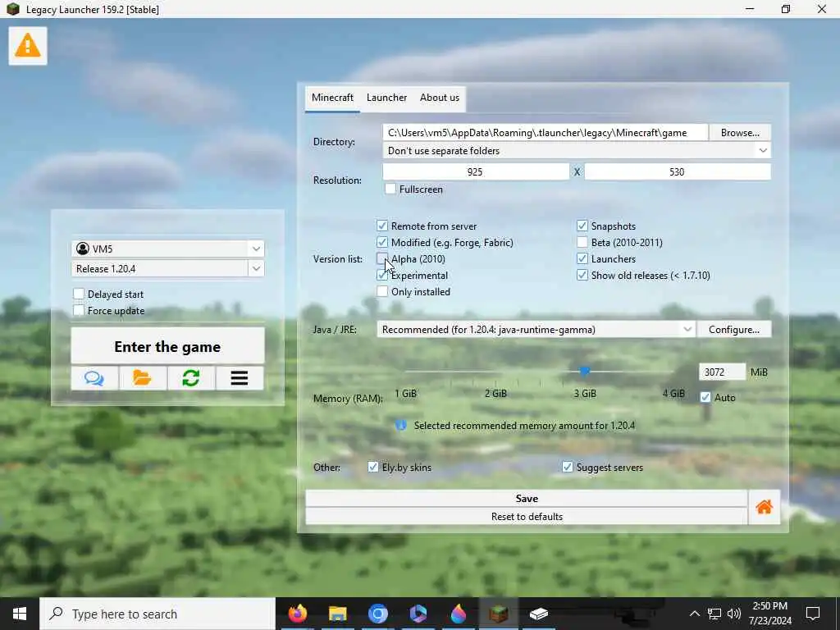Enable Delayed start
This screenshot has width=840, height=630.
(x=79, y=294)
